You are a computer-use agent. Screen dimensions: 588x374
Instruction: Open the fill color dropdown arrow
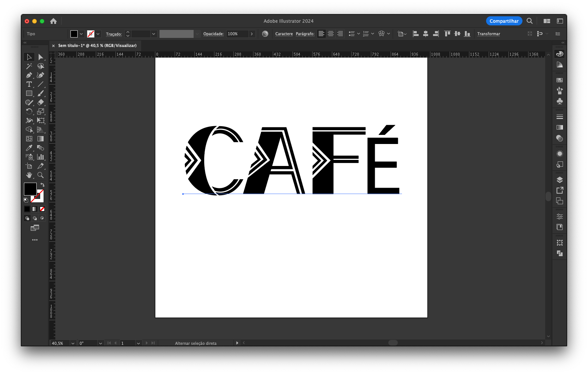[x=81, y=34]
